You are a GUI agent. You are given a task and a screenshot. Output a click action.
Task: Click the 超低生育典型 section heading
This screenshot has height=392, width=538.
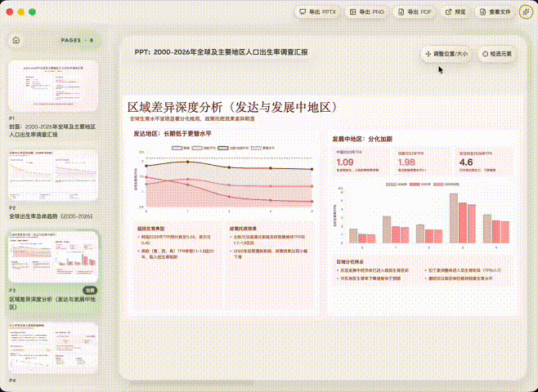click(x=151, y=228)
